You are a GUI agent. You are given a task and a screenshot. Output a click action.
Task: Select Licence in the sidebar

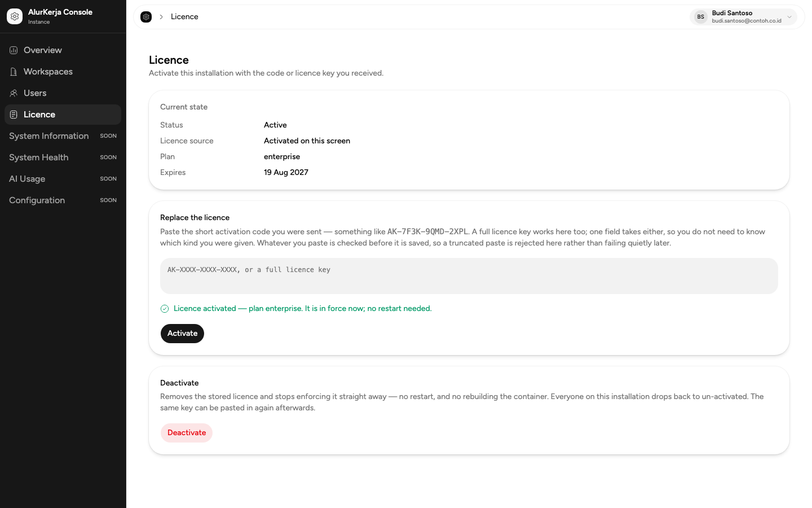coord(63,115)
